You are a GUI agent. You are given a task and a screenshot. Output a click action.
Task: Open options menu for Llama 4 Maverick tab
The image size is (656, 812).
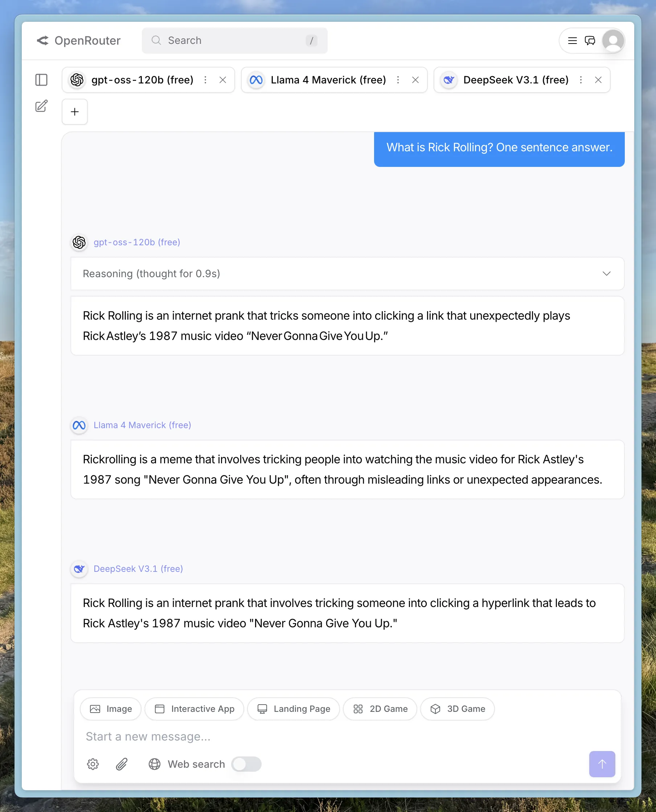tap(398, 80)
